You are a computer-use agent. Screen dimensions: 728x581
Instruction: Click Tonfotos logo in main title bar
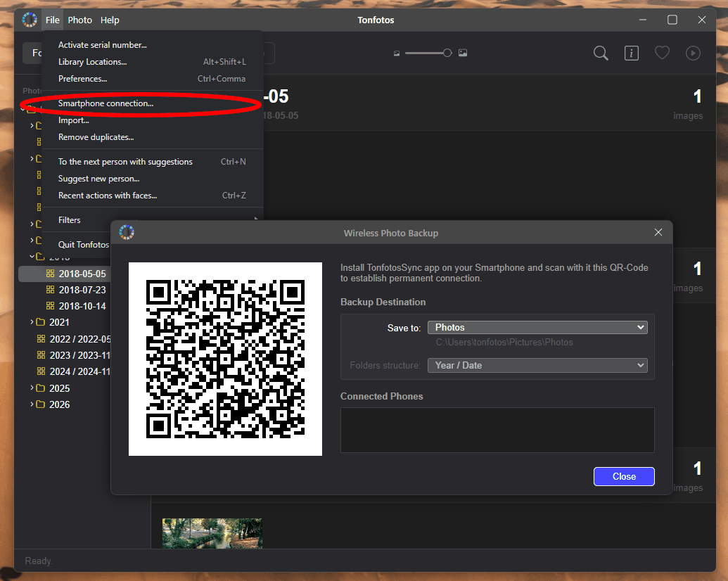click(30, 20)
